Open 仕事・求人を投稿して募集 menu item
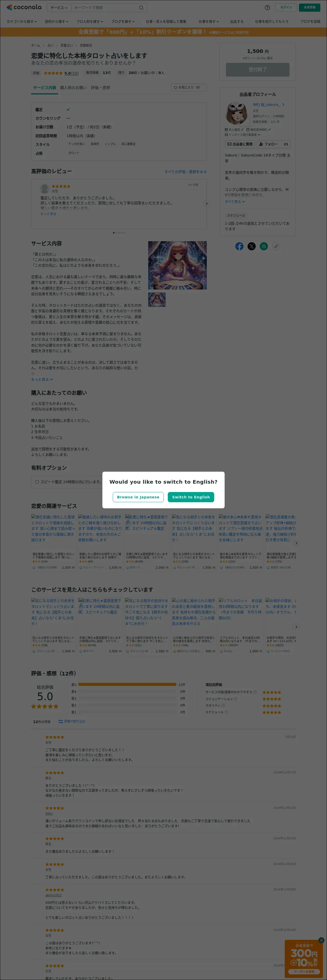The width and height of the screenshot is (327, 980). (x=166, y=22)
